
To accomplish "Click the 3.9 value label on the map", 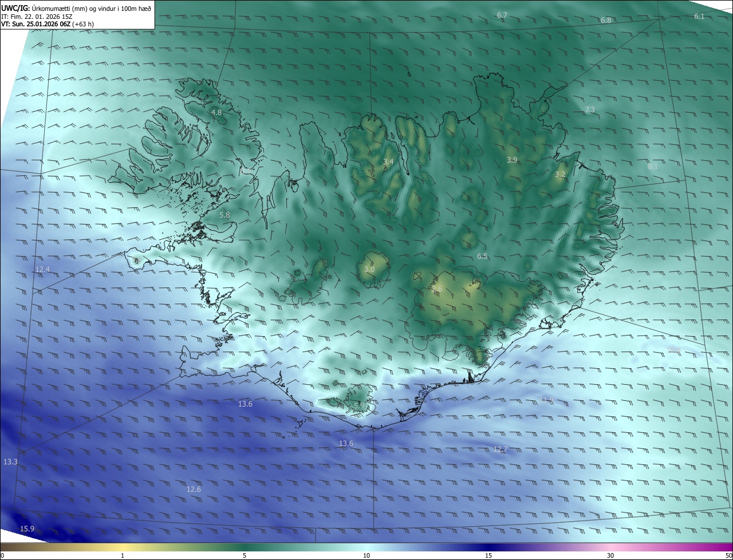I will point(511,160).
